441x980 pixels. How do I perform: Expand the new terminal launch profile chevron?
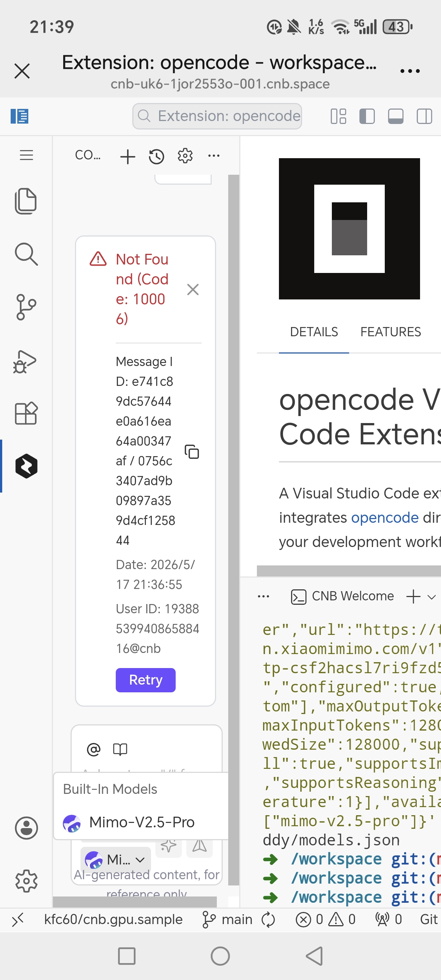(431, 597)
